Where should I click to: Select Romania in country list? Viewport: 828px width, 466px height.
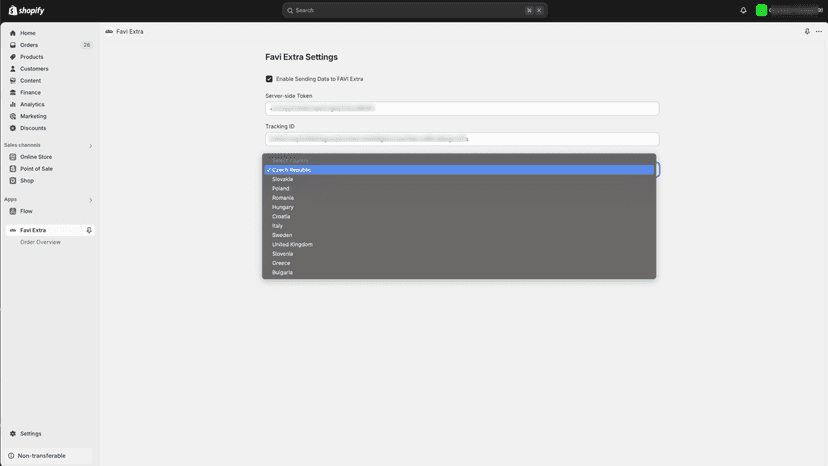click(x=459, y=198)
